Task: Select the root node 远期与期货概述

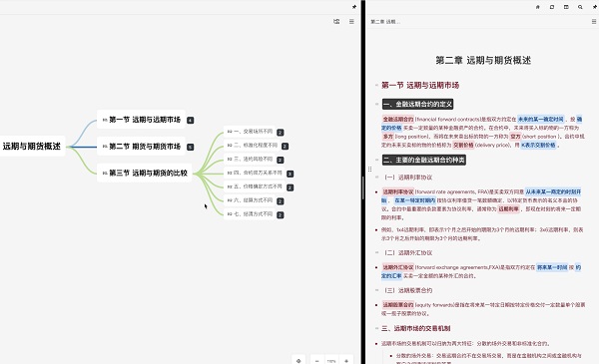Action: tap(32, 147)
